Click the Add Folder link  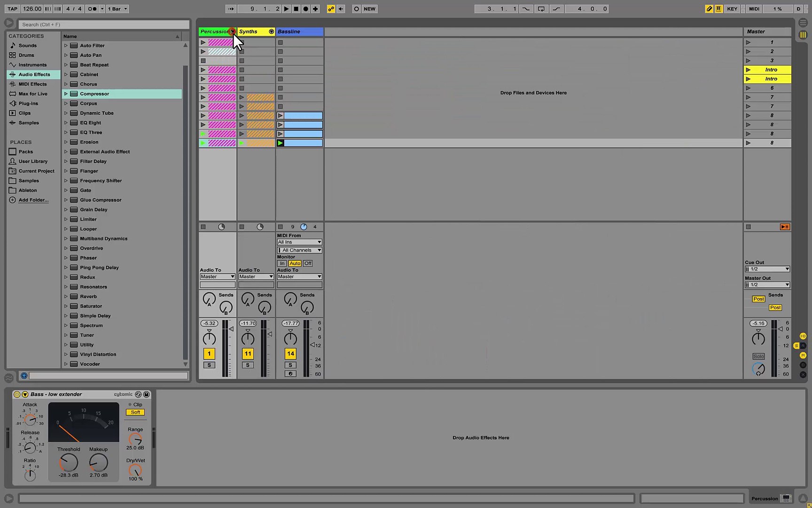point(33,200)
